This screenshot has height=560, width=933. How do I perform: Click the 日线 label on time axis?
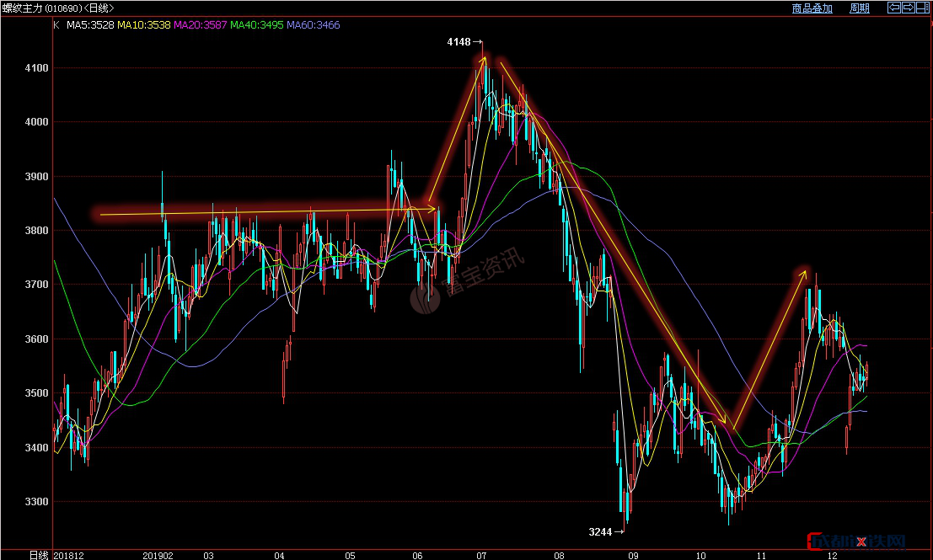pyautogui.click(x=39, y=555)
